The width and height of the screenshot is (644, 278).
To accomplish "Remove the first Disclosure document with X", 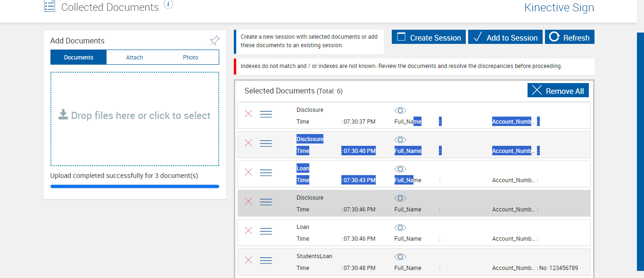I will coord(248,114).
